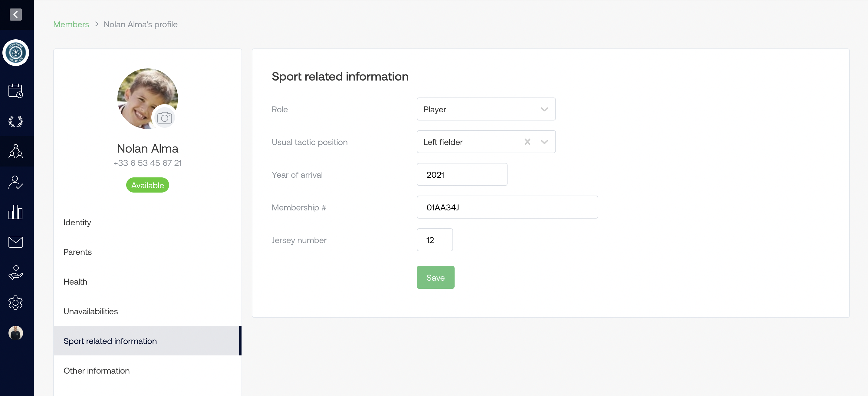Click the Jersey number field
This screenshot has height=396, width=868.
(x=435, y=240)
